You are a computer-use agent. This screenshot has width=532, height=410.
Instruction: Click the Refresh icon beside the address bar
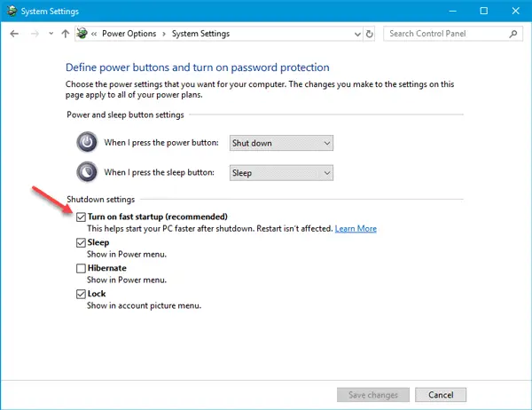point(369,34)
